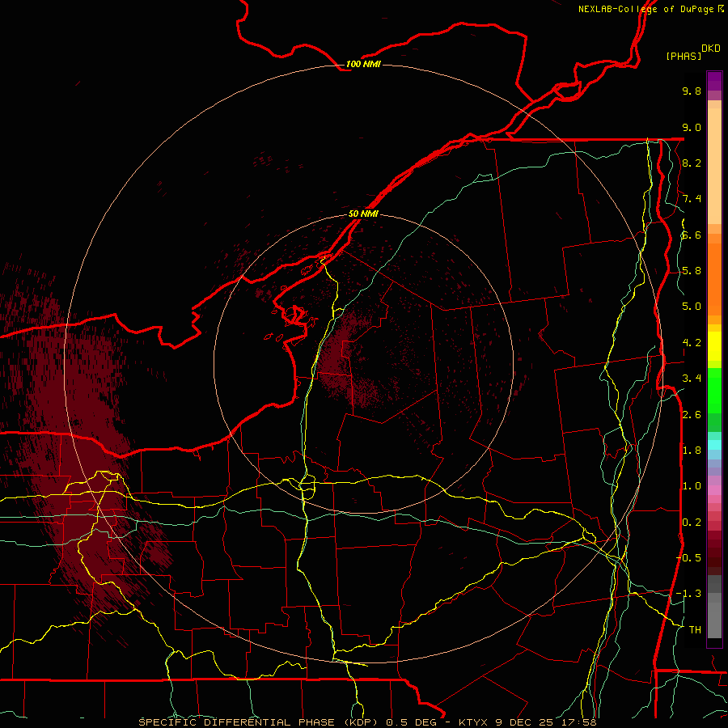Click the 1.0 value on the legend
The height and width of the screenshot is (728, 728).
pyautogui.click(x=692, y=486)
